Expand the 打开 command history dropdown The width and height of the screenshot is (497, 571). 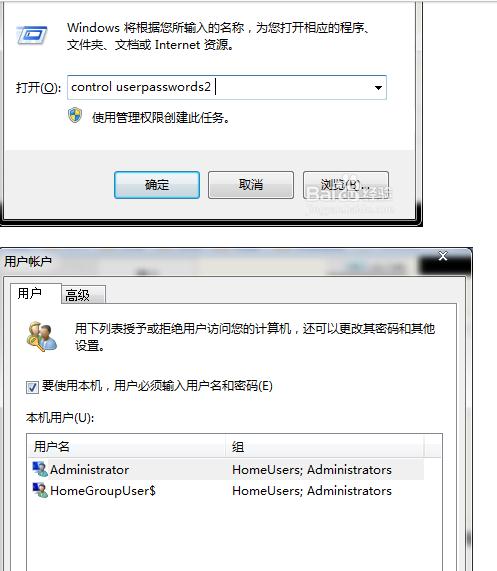[378, 87]
